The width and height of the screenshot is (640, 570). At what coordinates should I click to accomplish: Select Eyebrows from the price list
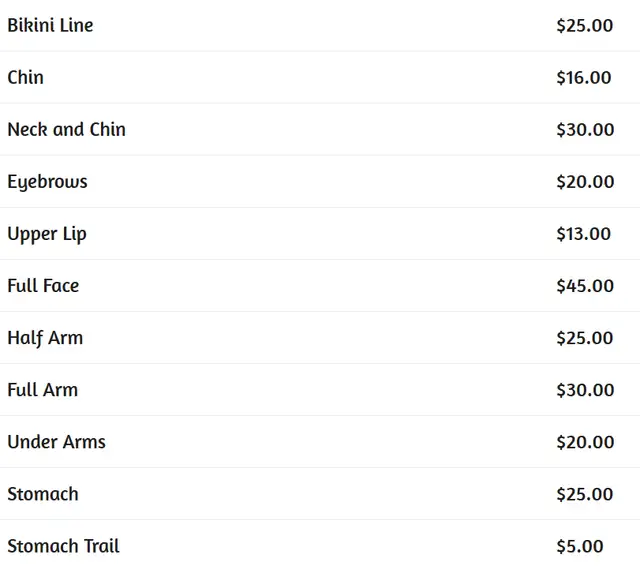tap(47, 182)
